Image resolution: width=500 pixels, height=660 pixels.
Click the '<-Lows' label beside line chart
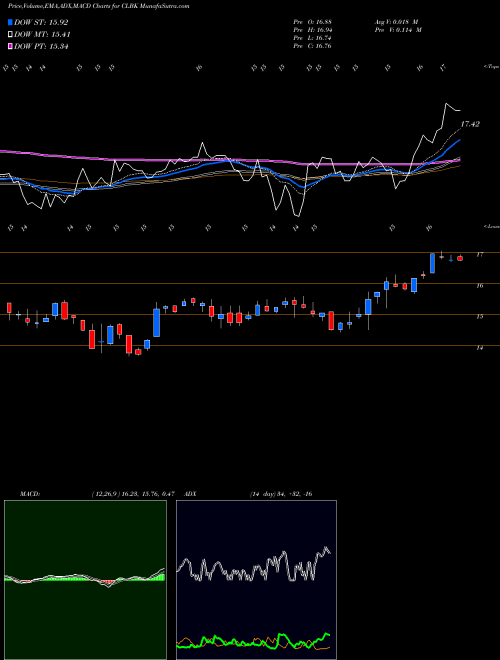[492, 226]
